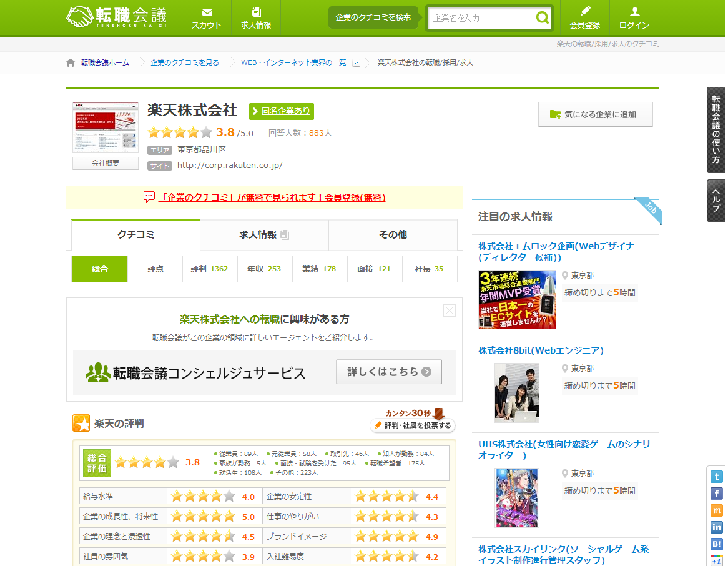
Task: Switch to 求人情報 tab
Action: point(264,235)
